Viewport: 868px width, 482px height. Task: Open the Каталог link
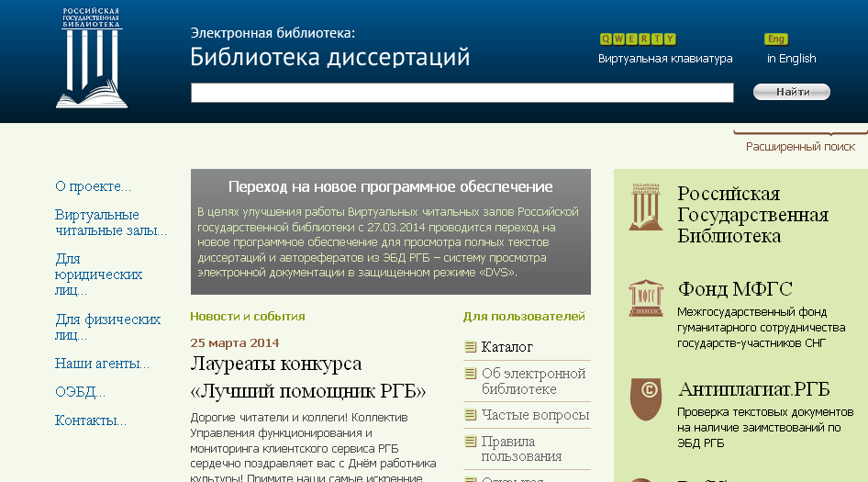coord(507,347)
